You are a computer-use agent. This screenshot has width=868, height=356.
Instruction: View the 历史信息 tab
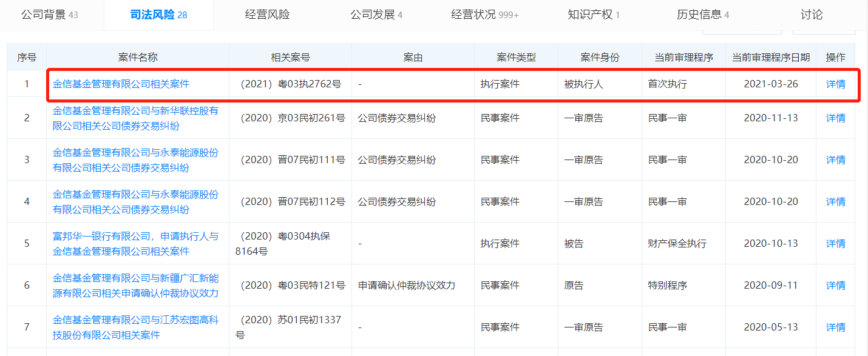(703, 15)
